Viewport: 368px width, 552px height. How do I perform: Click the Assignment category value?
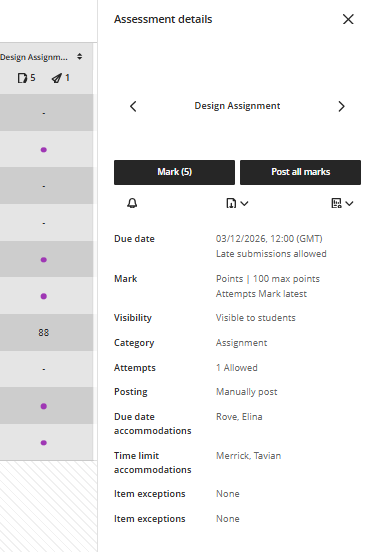point(242,343)
